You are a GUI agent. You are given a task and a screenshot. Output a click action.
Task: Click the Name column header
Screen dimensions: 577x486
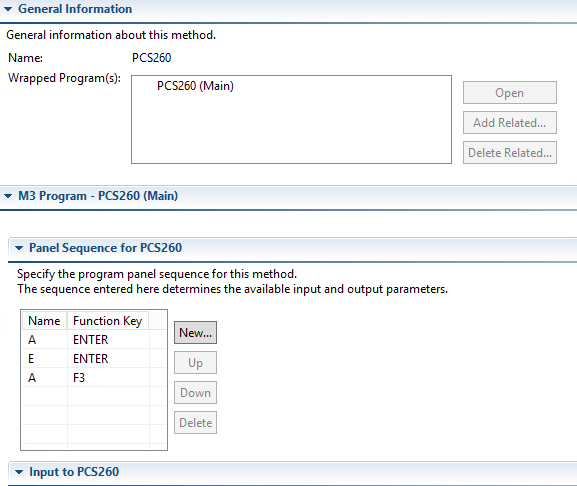(45, 321)
